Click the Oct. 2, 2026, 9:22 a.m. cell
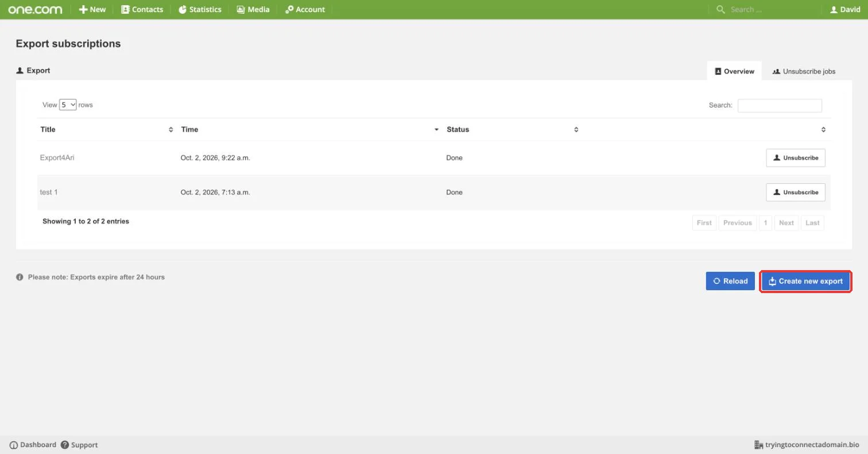Viewport: 868px width, 454px height. [x=215, y=157]
